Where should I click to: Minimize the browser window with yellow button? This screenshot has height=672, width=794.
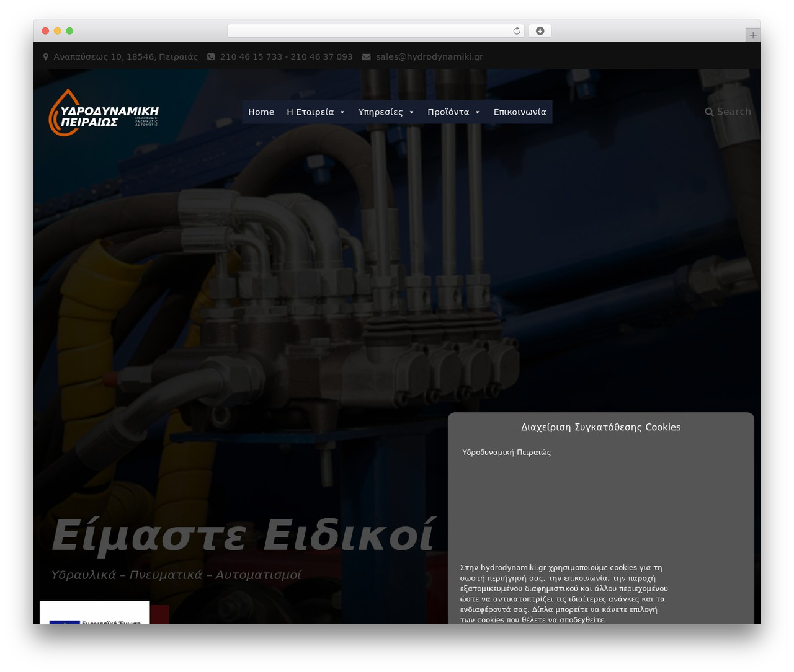(58, 31)
